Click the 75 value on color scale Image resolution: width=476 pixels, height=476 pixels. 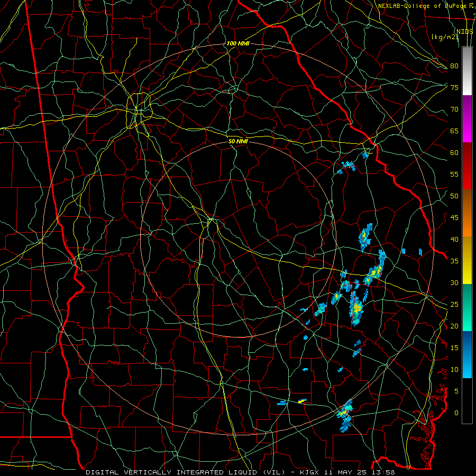pos(454,87)
